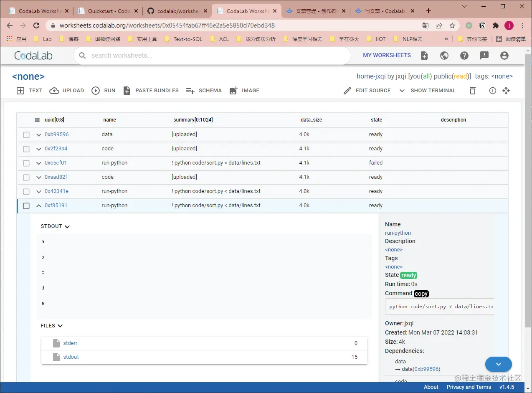Click the new worksheet icon beside MY WORKSHEETS

click(424, 56)
